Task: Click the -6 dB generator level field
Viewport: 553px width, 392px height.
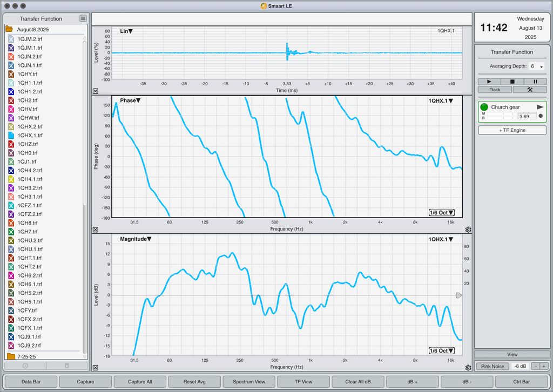Action: pyautogui.click(x=520, y=366)
